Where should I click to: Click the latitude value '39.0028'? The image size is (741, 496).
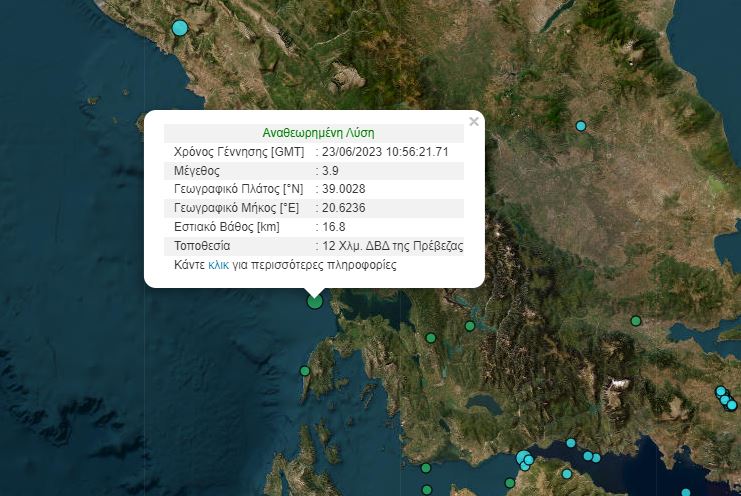click(344, 189)
